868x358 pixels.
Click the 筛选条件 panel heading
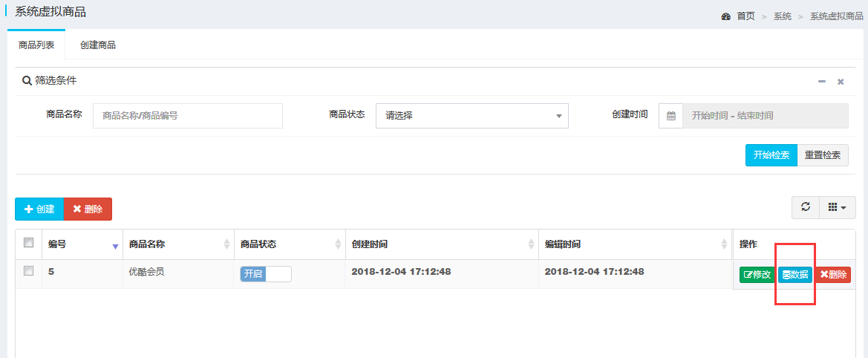coord(56,81)
